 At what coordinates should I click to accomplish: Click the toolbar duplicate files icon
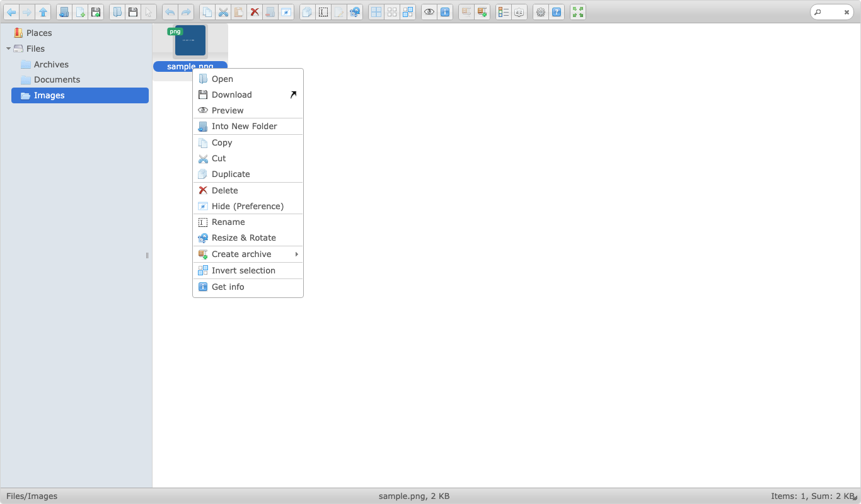pos(307,12)
